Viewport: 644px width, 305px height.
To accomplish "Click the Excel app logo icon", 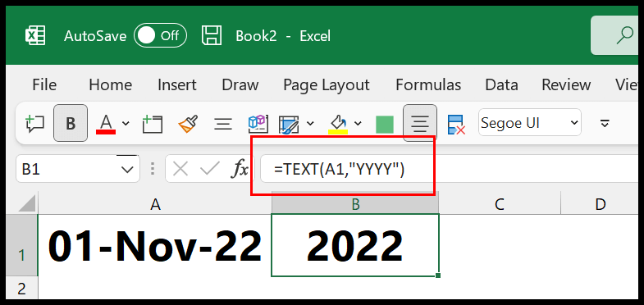I will [x=35, y=36].
